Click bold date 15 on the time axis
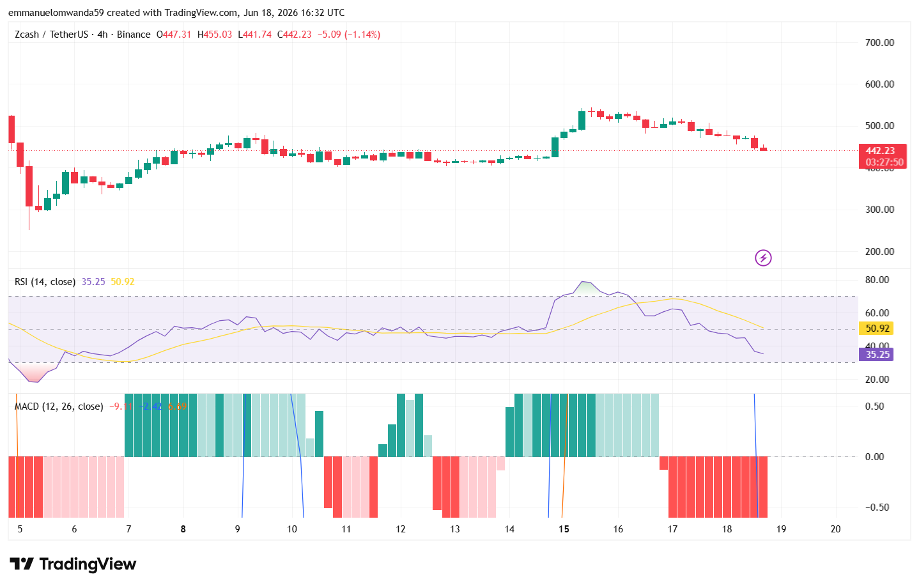This screenshot has width=919, height=588. pos(564,529)
